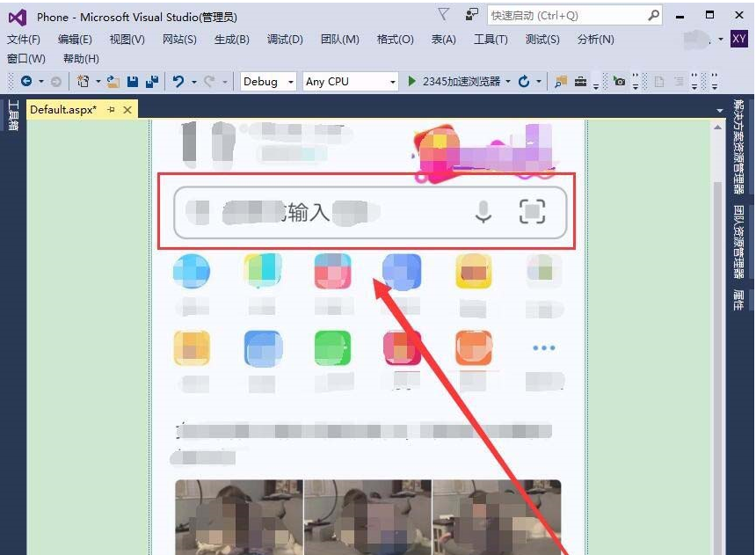Click the Save All icon
Screen dimensions: 756x555
(x=153, y=81)
